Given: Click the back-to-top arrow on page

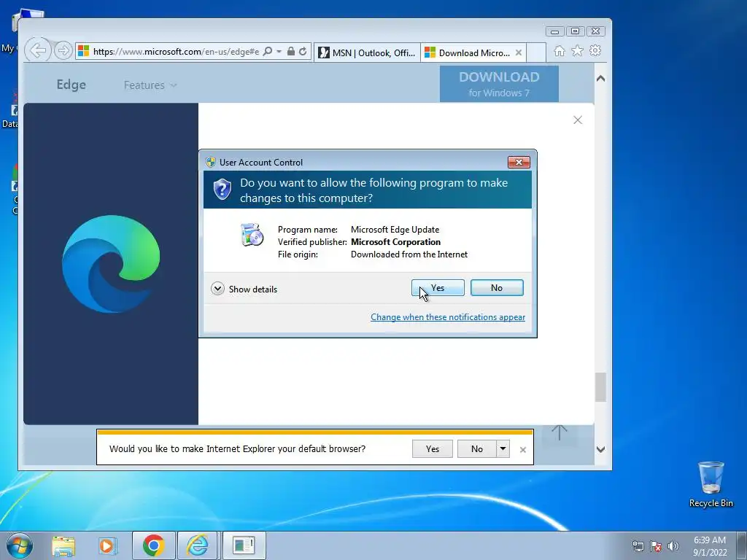Looking at the screenshot, I should pos(560,433).
